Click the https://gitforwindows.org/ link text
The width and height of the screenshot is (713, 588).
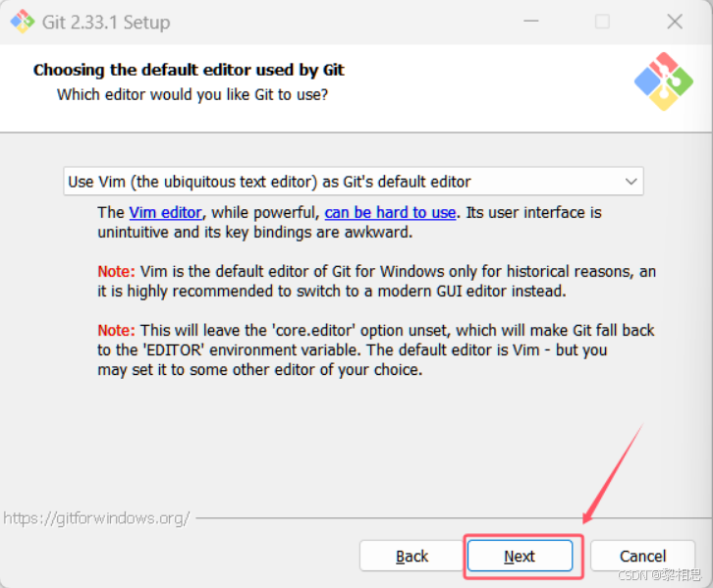(96, 518)
